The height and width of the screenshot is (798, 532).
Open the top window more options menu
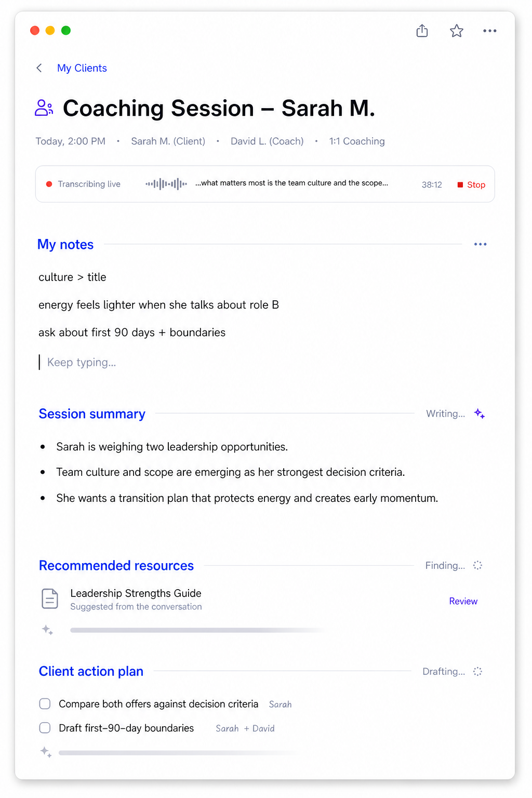click(489, 31)
